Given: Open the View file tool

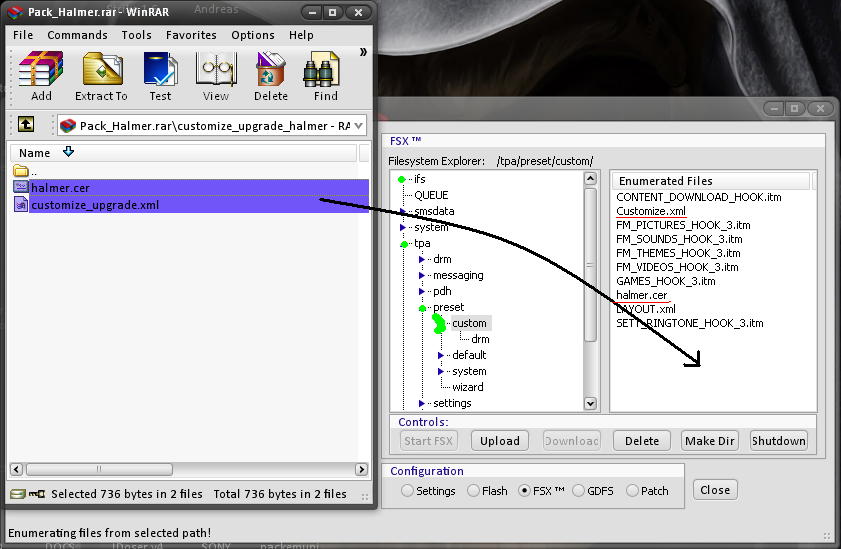Looking at the screenshot, I should tap(216, 76).
